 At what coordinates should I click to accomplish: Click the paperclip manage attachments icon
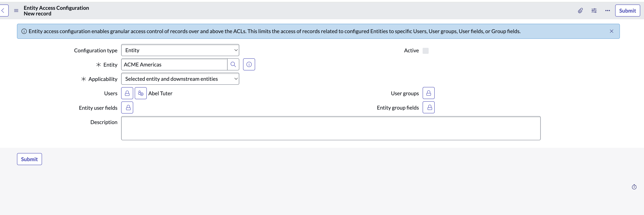[580, 11]
